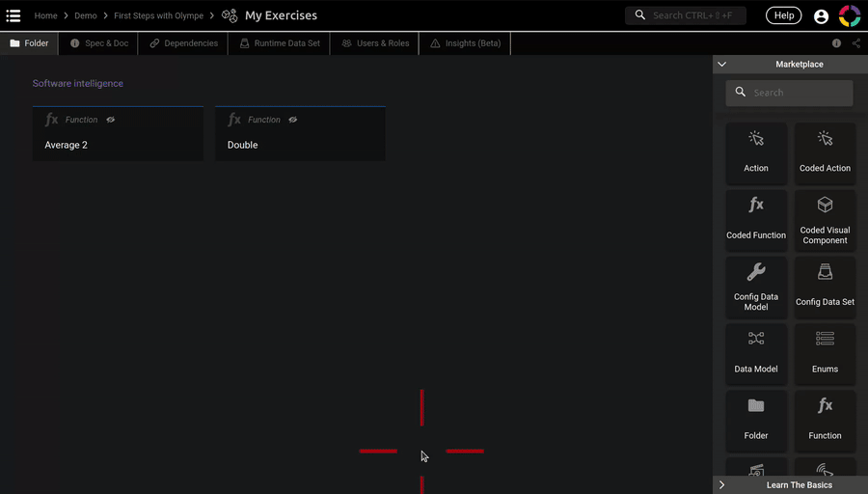The height and width of the screenshot is (494, 868).
Task: Expand the Learn The Basics panel
Action: coord(722,484)
